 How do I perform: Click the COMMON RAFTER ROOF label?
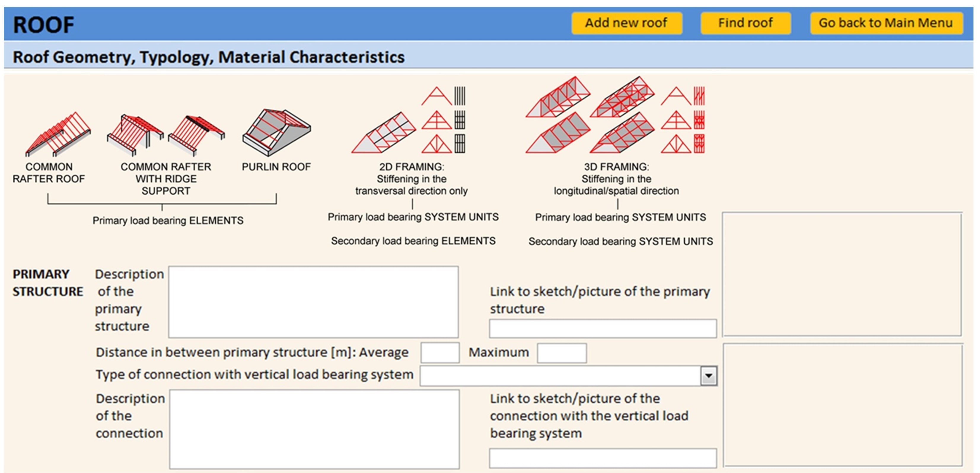(49, 173)
